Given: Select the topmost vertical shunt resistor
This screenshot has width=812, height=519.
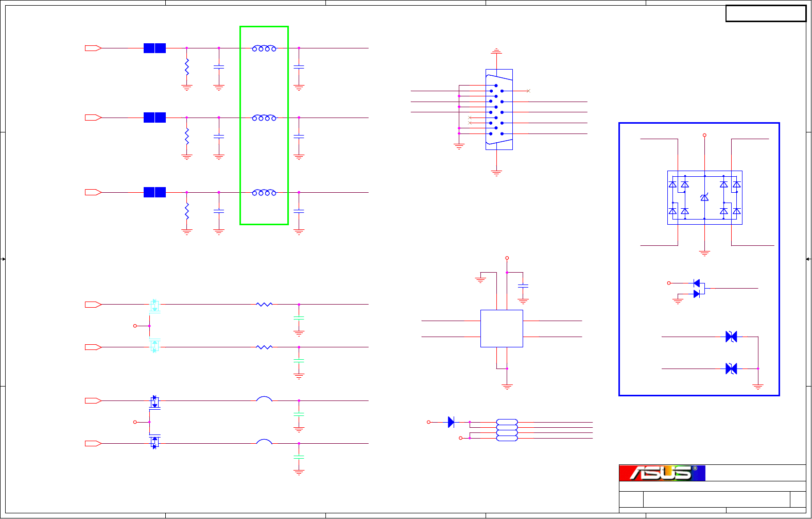Looking at the screenshot, I should 187,67.
